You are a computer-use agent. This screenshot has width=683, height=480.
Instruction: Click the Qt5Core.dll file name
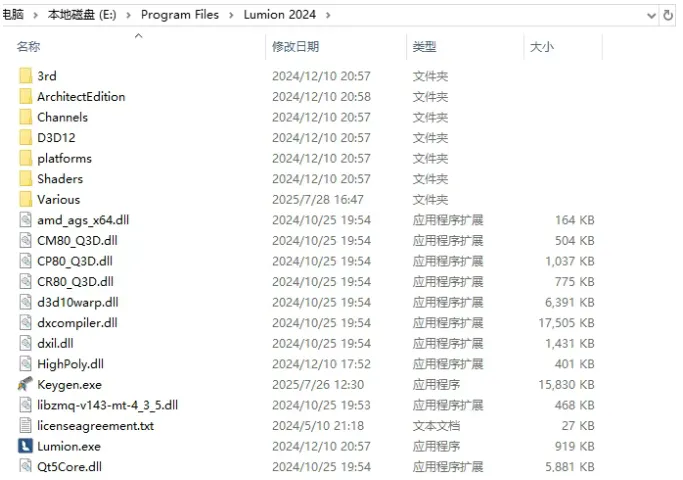69,466
